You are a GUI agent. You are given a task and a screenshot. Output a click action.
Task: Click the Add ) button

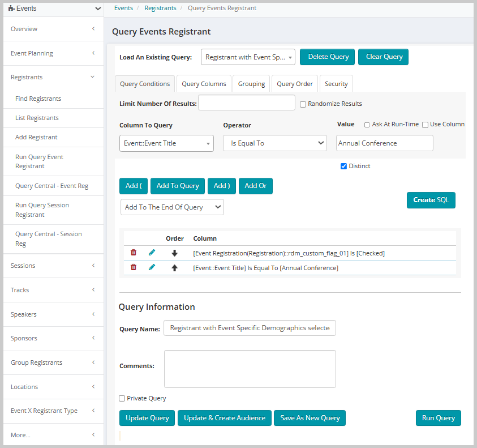(x=222, y=186)
